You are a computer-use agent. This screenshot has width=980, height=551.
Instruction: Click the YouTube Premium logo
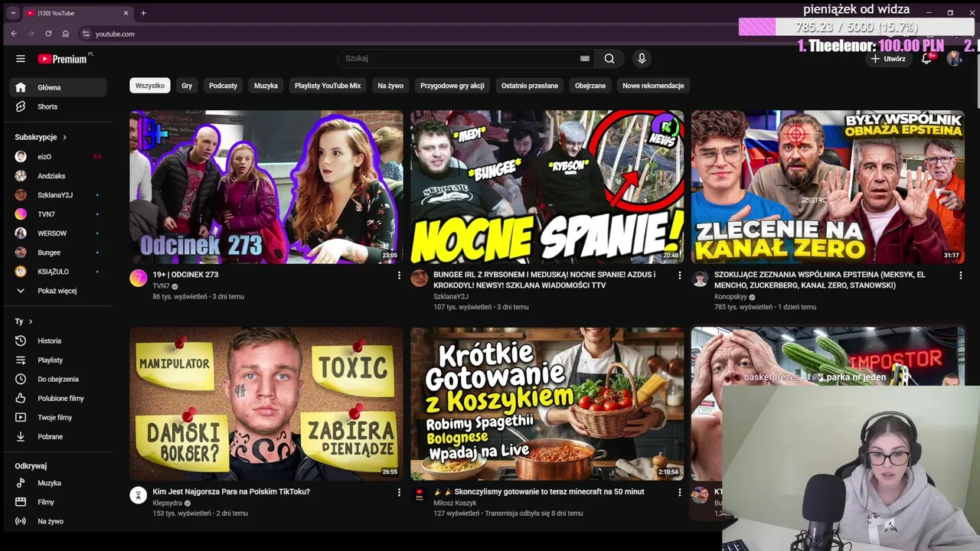[64, 59]
